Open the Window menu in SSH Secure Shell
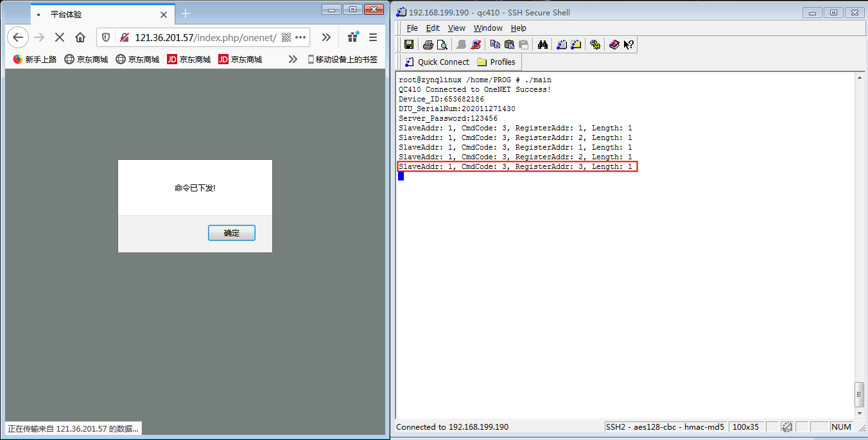The image size is (868, 440). (488, 28)
